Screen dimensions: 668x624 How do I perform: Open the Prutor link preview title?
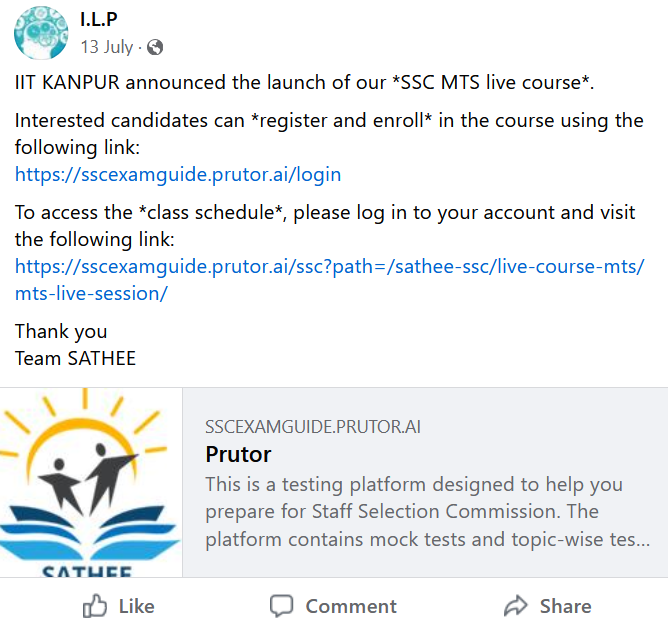tap(238, 454)
